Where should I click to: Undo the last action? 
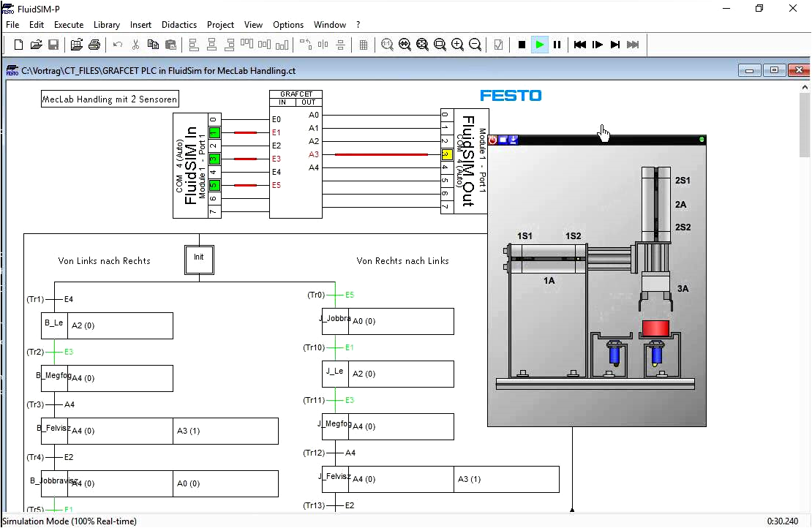pyautogui.click(x=118, y=45)
